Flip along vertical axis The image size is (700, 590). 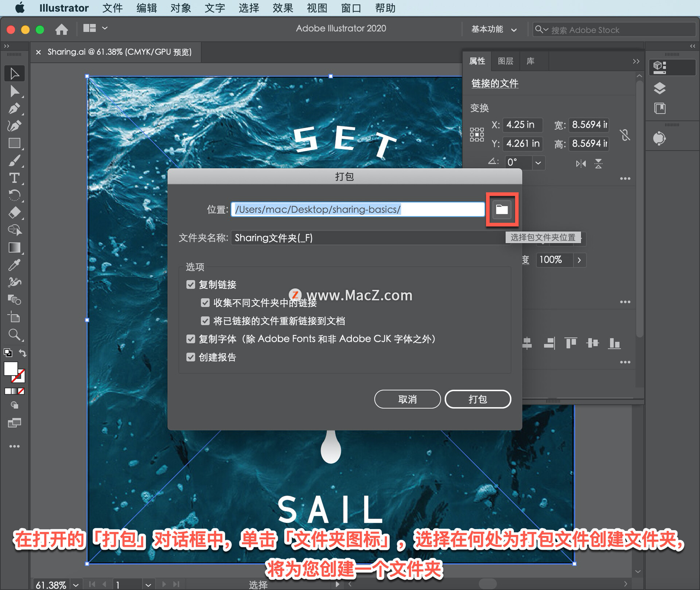[598, 163]
